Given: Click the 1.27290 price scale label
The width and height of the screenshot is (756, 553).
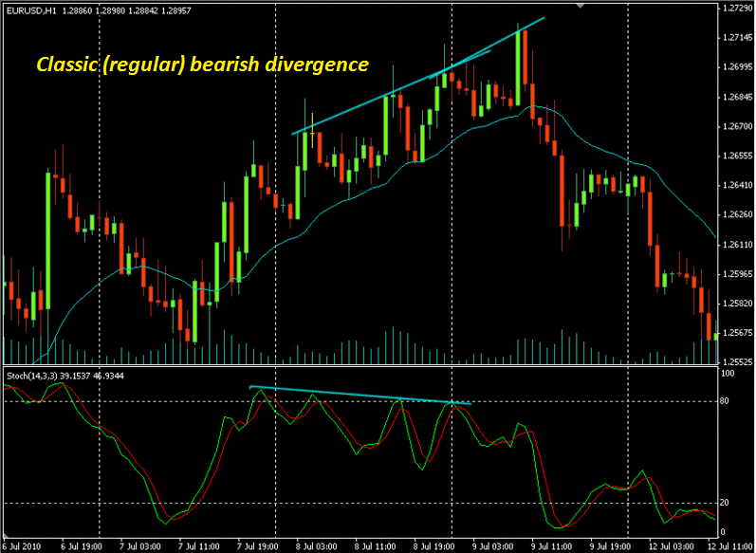Looking at the screenshot, I should tap(737, 9).
